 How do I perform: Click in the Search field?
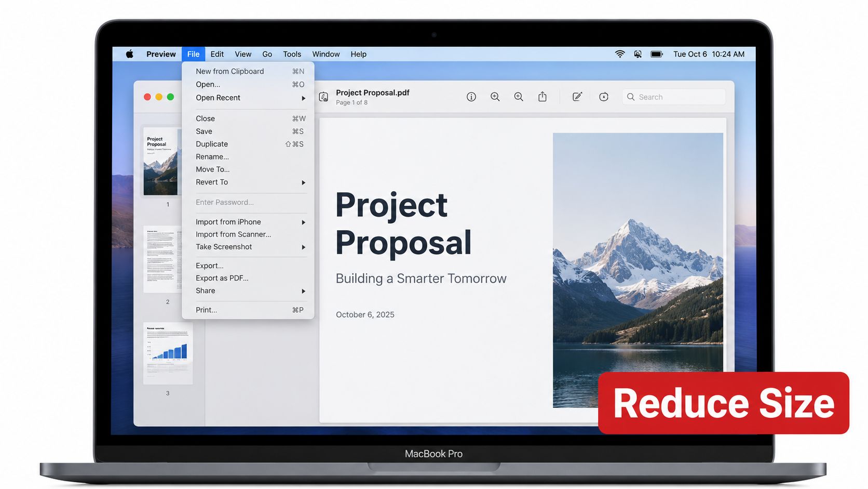(x=674, y=97)
